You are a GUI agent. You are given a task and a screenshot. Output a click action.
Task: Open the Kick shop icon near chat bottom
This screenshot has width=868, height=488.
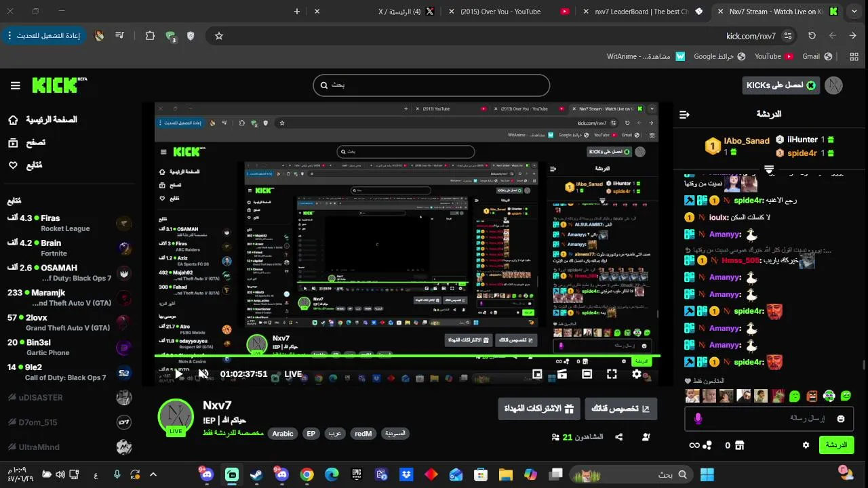739,445
